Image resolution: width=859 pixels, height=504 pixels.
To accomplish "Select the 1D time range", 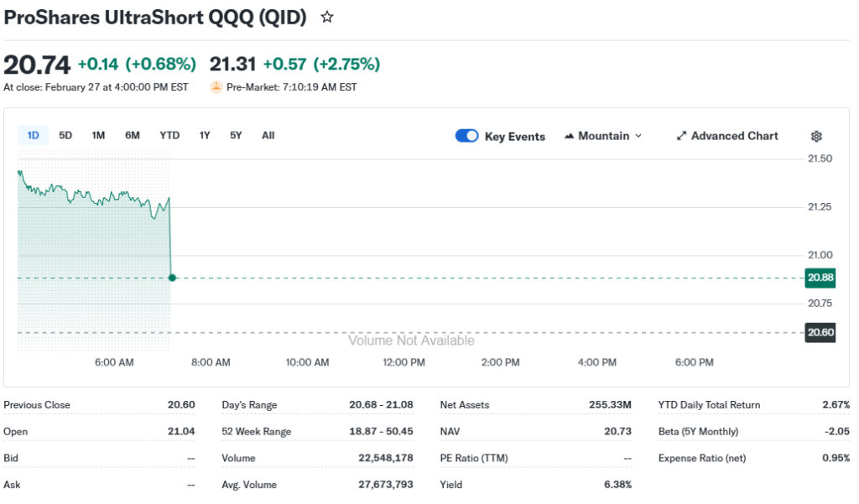I will click(34, 135).
